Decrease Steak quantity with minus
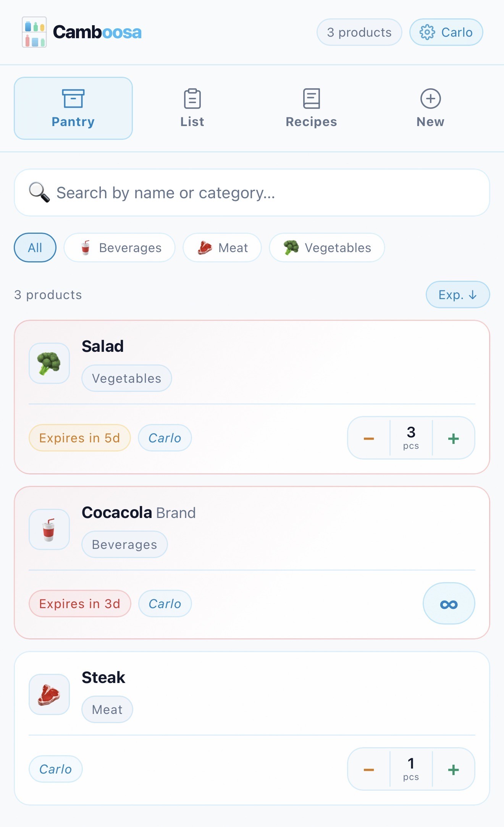Viewport: 504px width, 827px height. click(368, 769)
